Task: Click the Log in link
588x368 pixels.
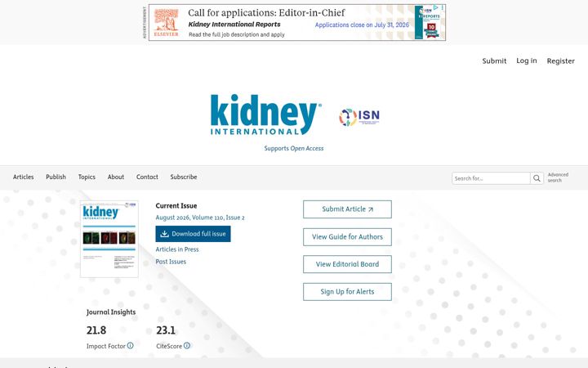Action: tap(527, 61)
